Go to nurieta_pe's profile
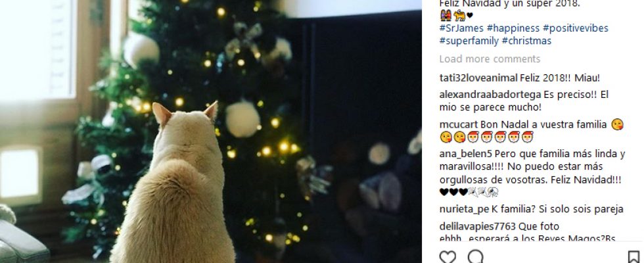 pos(464,209)
